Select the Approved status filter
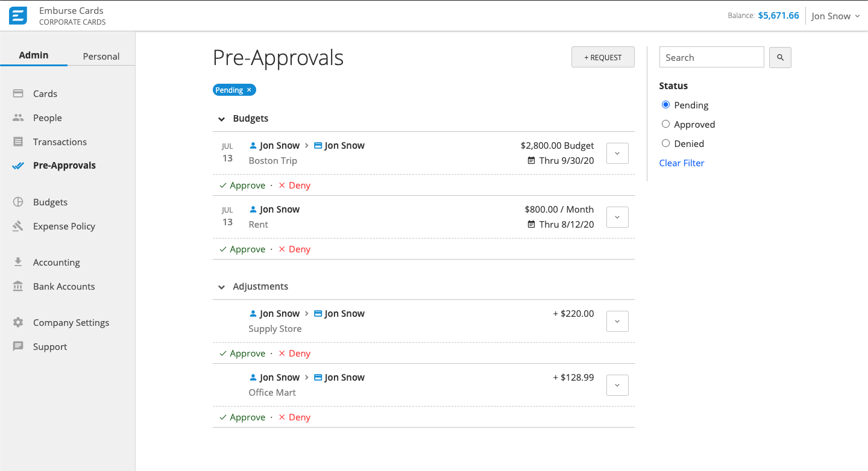The width and height of the screenshot is (868, 471). 665,124
